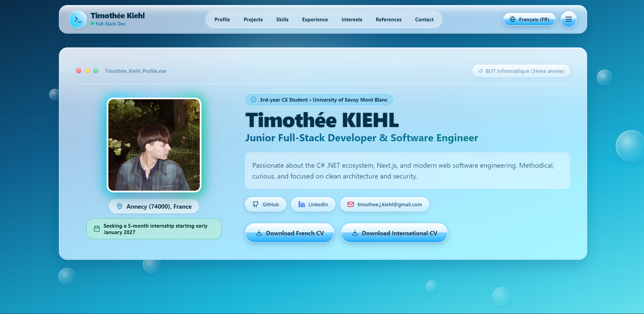Click the Timothée_Kiehl_Profile.exe title text
Viewport: 644px width, 314px height.
tap(135, 71)
